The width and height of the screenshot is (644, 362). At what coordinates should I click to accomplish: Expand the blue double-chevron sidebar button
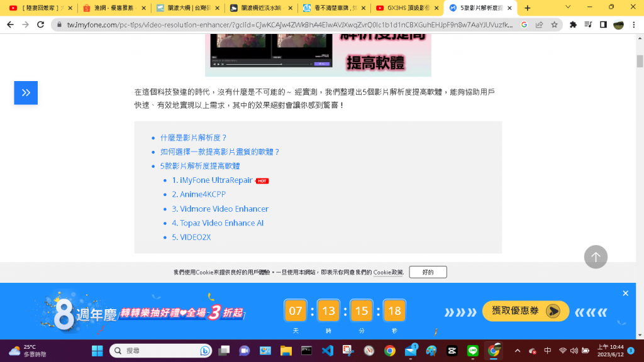[x=26, y=93]
